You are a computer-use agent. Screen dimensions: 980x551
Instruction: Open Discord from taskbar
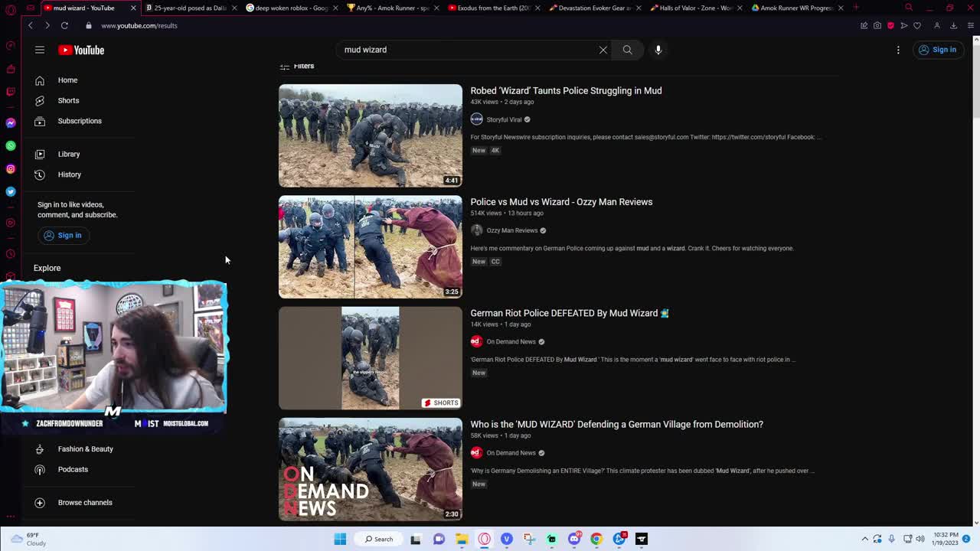pos(574,539)
